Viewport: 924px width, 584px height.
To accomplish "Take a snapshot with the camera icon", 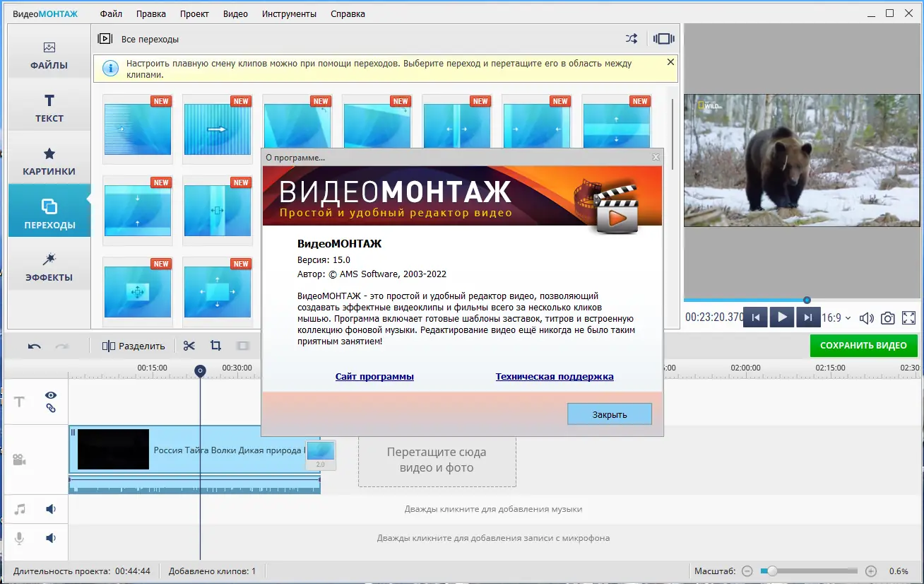I will click(x=888, y=318).
